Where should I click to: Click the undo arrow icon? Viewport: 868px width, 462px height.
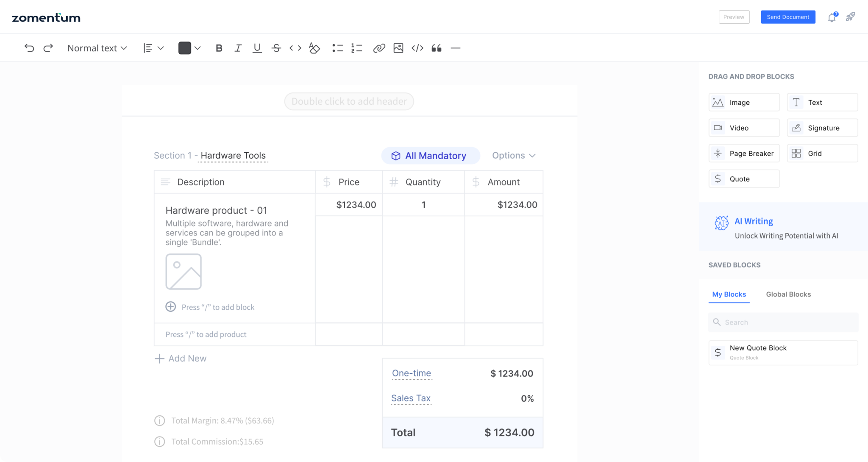pos(29,48)
